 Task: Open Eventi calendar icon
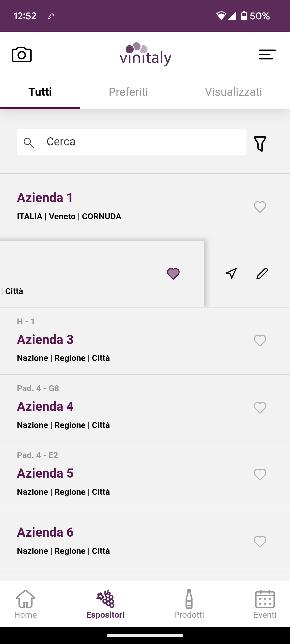pyautogui.click(x=265, y=604)
